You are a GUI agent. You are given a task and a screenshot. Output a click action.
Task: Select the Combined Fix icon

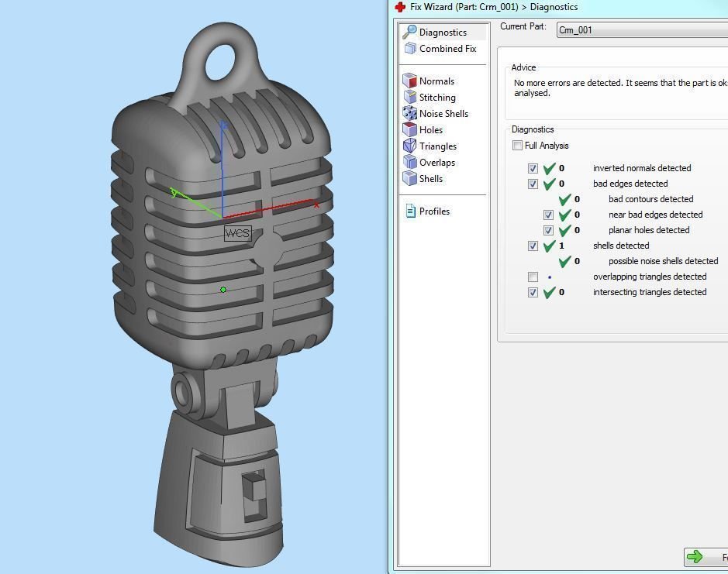410,48
